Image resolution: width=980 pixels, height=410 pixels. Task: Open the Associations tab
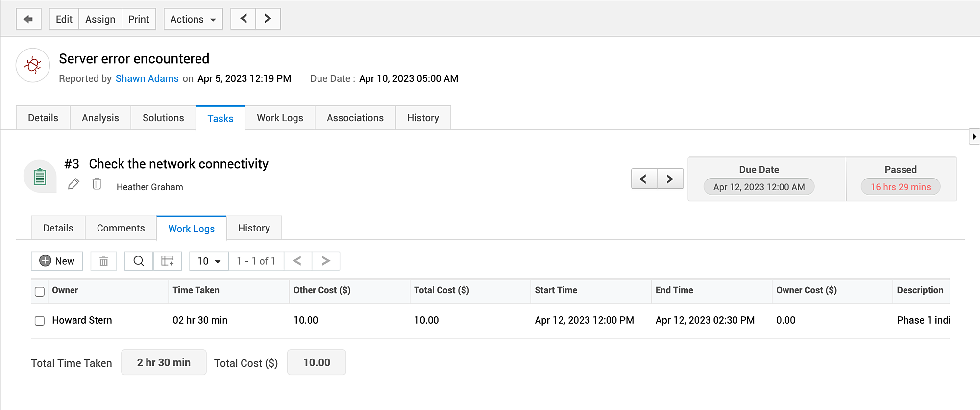(355, 118)
